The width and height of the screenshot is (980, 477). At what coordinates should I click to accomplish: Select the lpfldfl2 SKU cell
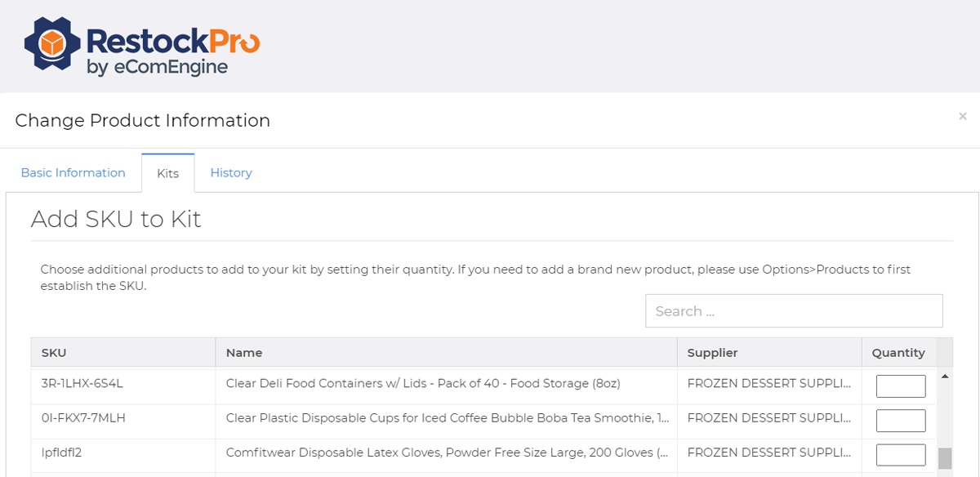tap(63, 452)
